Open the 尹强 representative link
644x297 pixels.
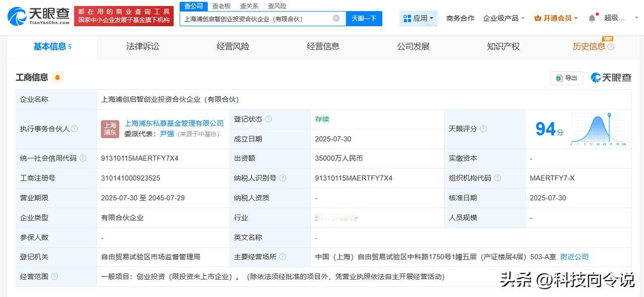point(167,134)
